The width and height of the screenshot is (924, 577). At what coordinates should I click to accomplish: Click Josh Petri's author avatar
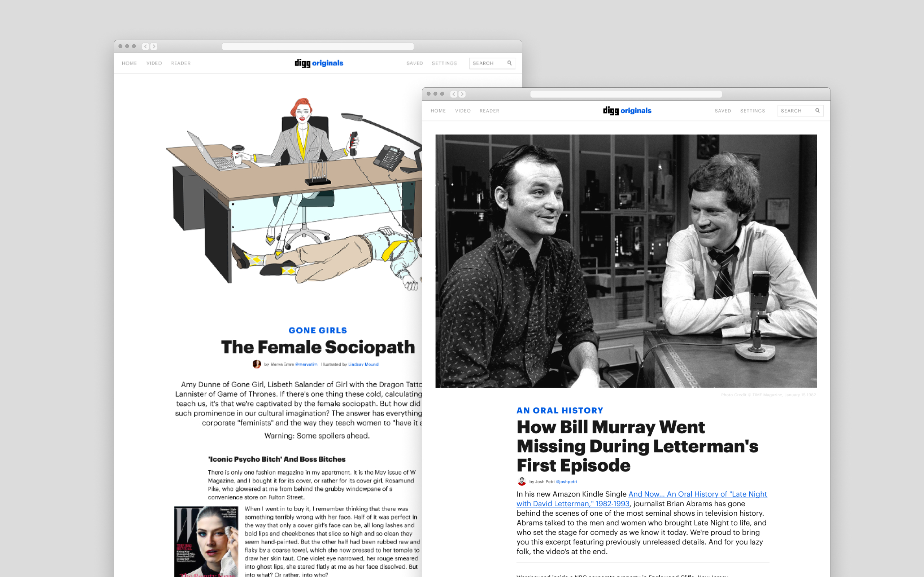pos(522,481)
